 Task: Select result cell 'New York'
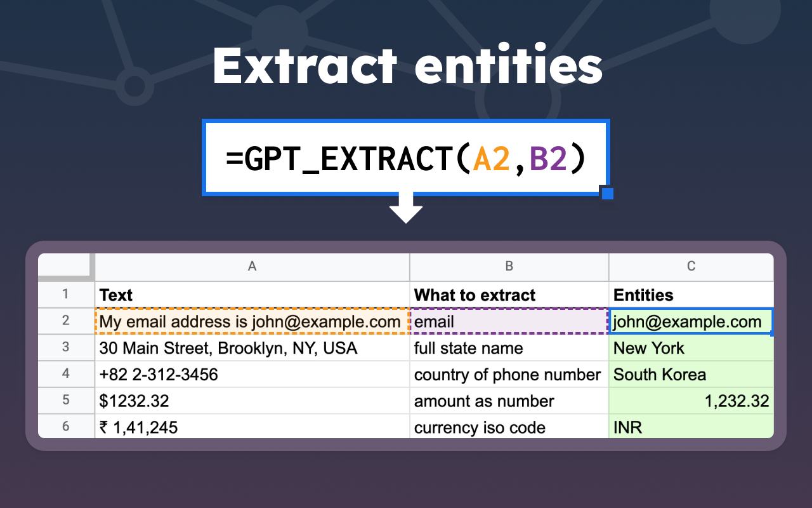pyautogui.click(x=691, y=348)
